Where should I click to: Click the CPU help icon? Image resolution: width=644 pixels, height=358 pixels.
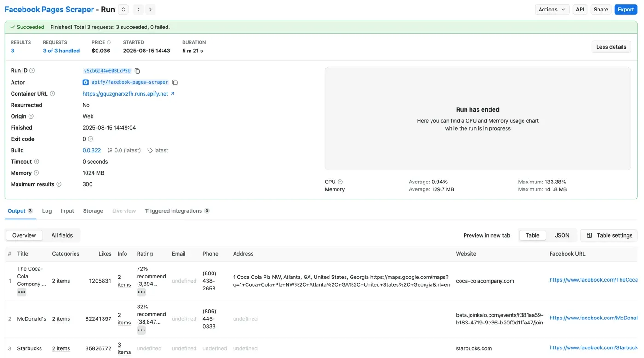[340, 182]
